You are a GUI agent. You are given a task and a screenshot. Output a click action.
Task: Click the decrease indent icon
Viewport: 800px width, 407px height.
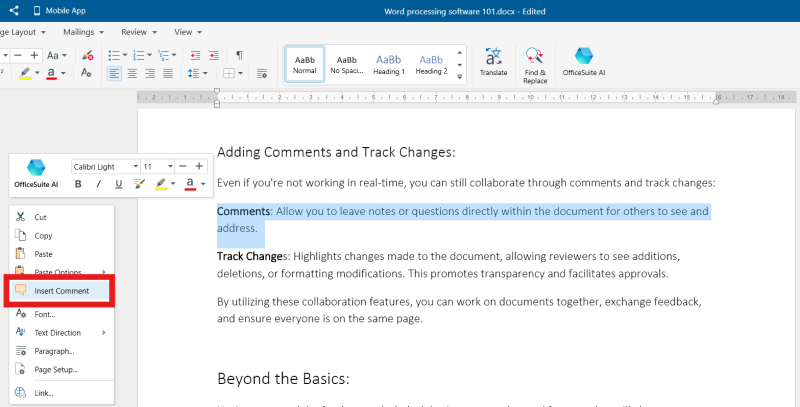click(x=196, y=55)
